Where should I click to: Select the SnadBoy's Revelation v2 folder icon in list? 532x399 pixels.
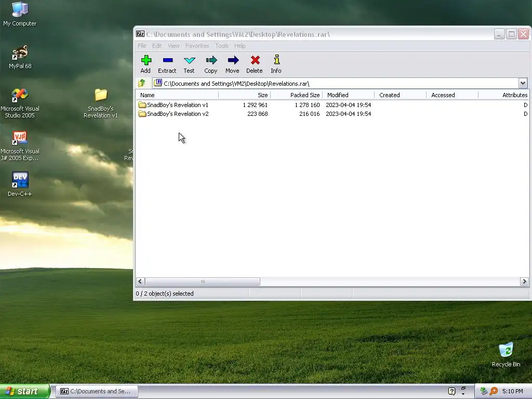click(142, 114)
